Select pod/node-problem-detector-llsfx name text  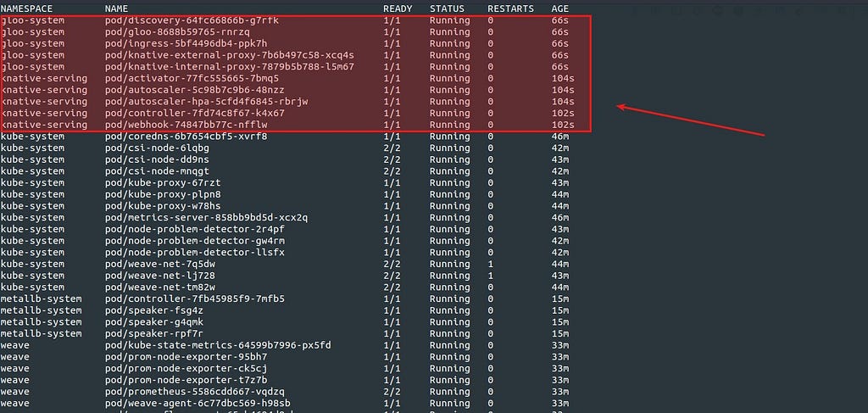(195, 253)
